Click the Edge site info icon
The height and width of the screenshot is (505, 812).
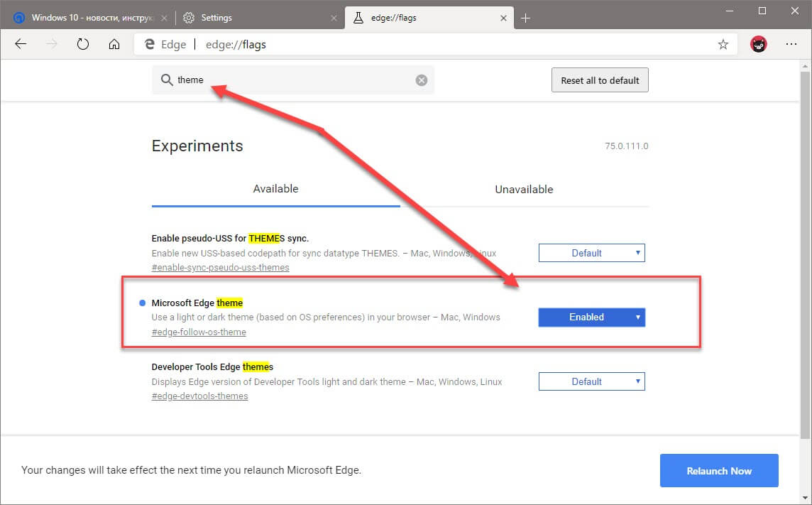click(x=149, y=45)
